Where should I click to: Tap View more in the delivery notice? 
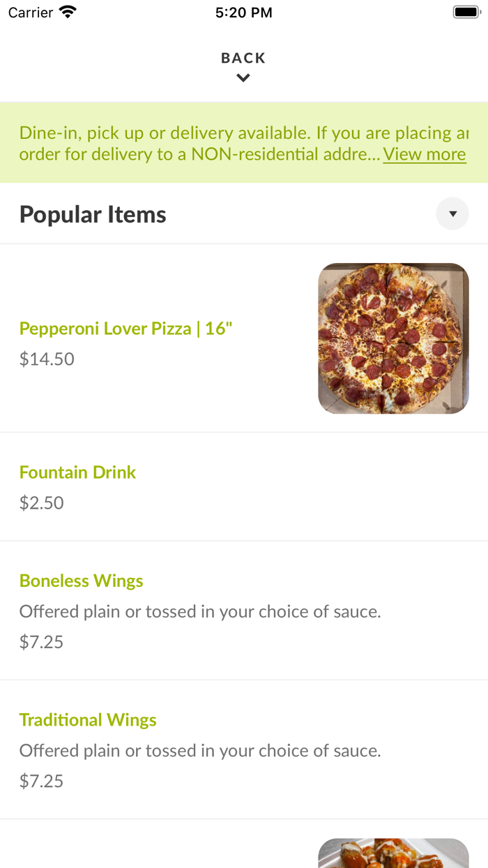(x=424, y=154)
